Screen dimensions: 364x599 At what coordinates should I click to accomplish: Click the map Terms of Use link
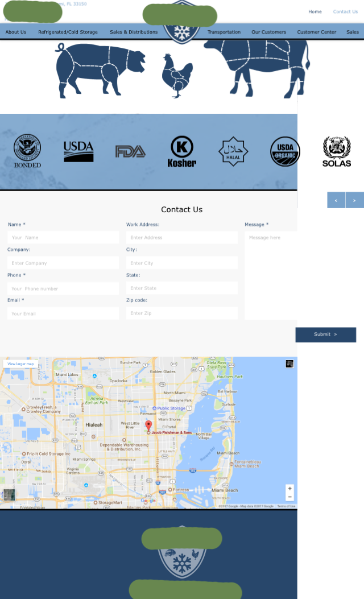(x=286, y=506)
